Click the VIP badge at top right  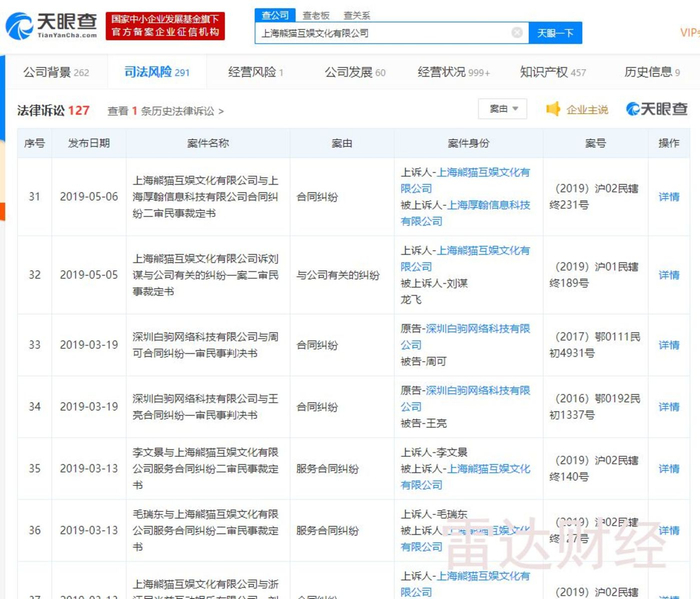[689, 32]
